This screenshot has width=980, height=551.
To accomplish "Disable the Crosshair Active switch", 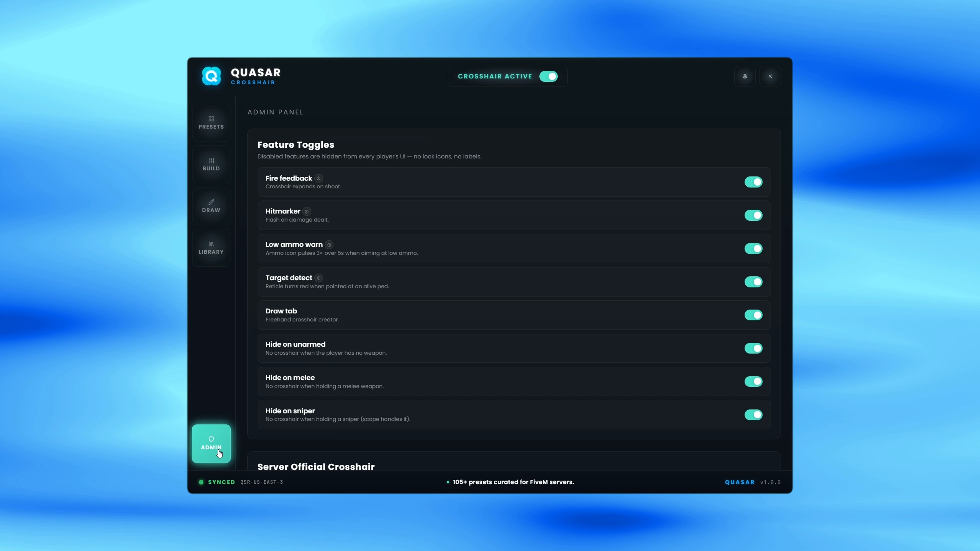I will click(548, 77).
